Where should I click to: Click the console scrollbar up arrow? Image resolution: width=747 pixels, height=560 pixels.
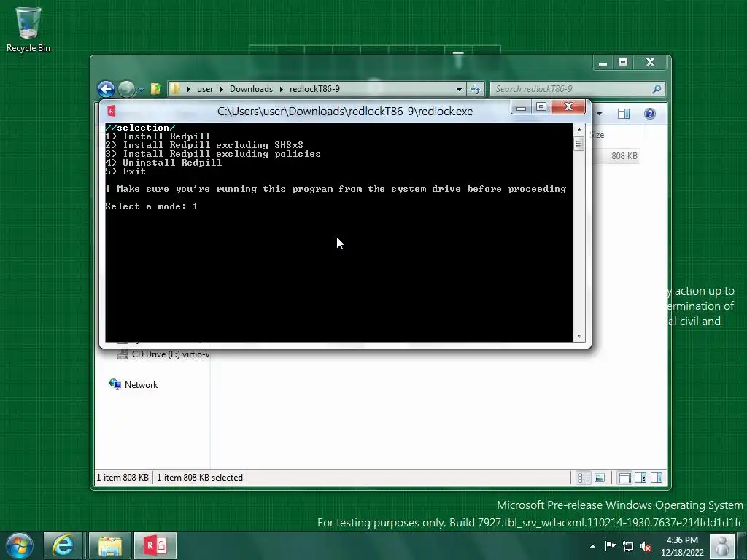(578, 129)
